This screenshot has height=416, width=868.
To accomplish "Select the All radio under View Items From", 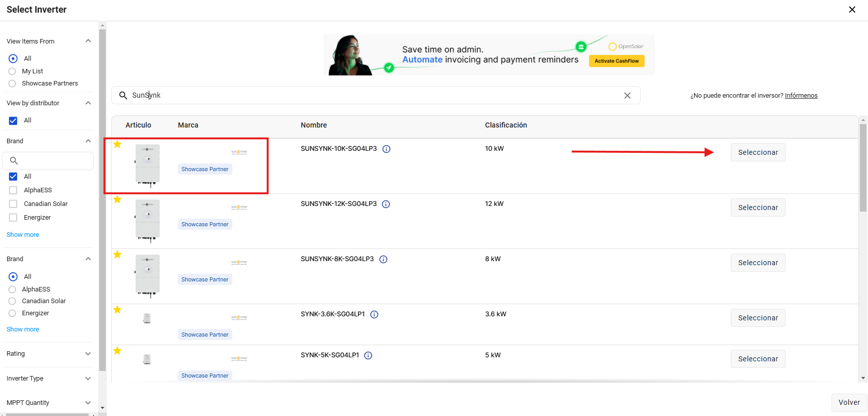I will tap(13, 59).
